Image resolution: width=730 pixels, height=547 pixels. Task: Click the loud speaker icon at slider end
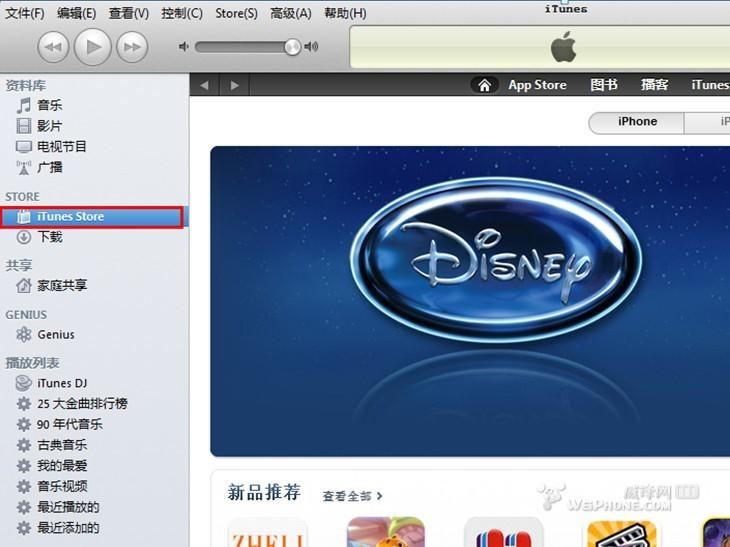[x=311, y=47]
